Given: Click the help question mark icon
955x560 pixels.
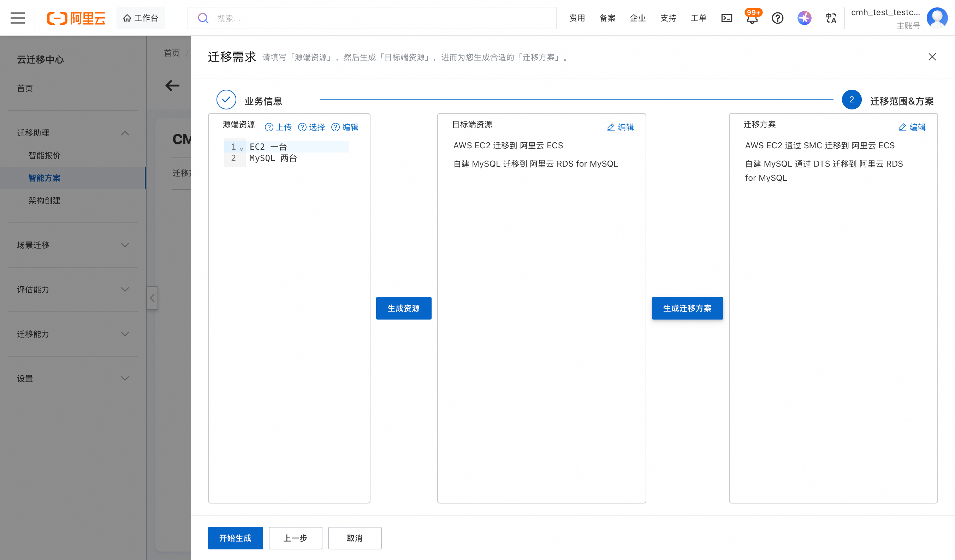Looking at the screenshot, I should 777,18.
